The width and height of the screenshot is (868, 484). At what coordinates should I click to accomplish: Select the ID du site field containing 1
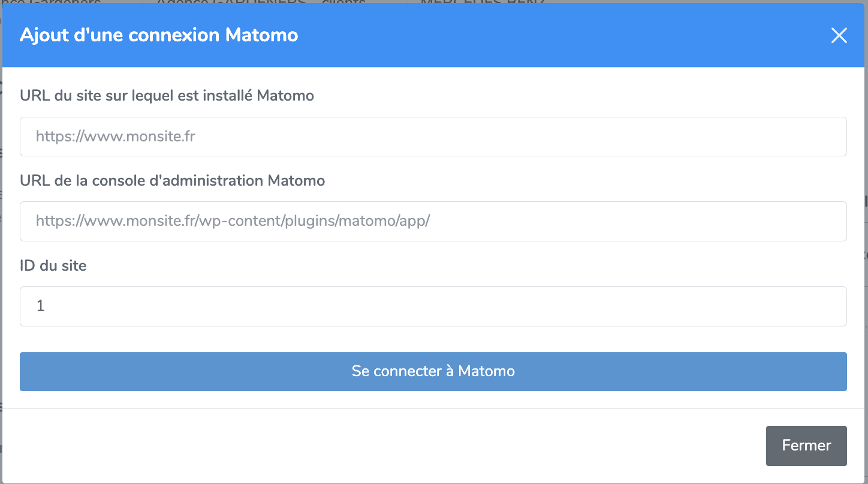point(433,305)
